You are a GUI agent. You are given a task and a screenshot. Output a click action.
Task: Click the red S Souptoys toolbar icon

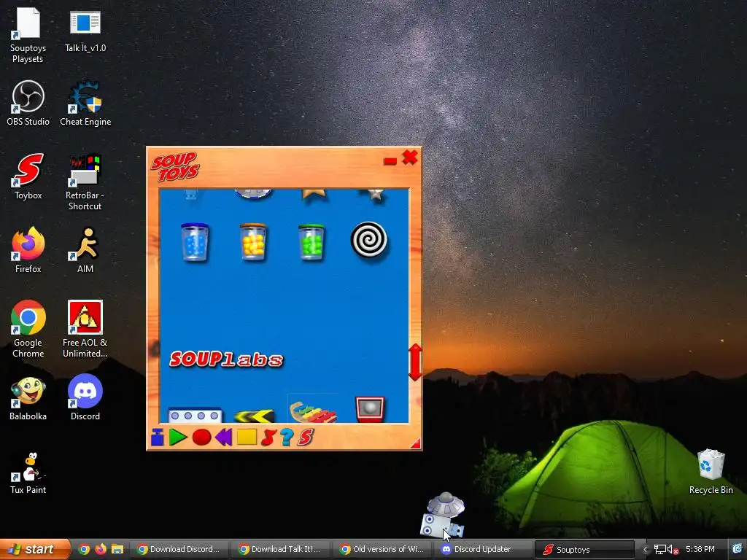(306, 437)
